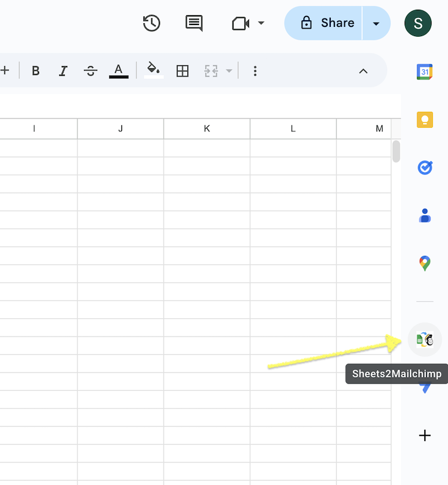Image resolution: width=448 pixels, height=485 pixels.
Task: Open the borders tool
Action: 182,71
